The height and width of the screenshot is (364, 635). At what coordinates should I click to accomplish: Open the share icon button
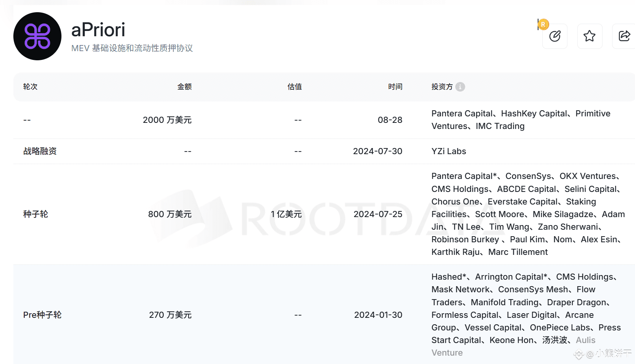(624, 36)
